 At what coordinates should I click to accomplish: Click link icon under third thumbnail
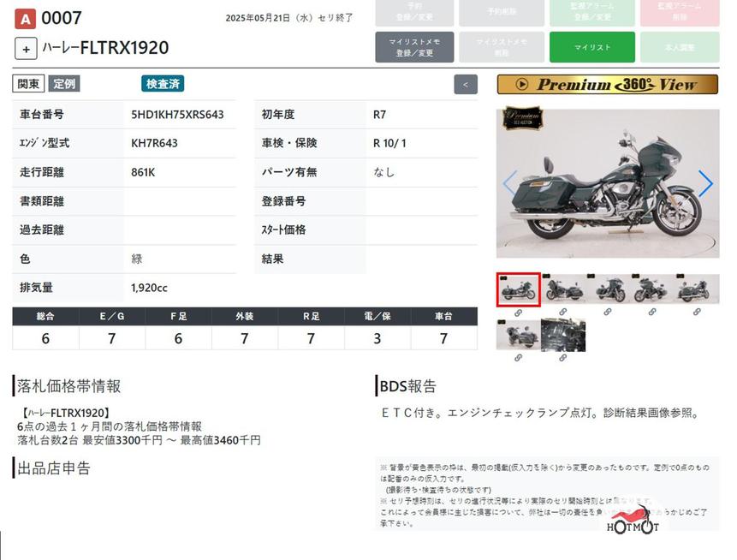pos(608,313)
